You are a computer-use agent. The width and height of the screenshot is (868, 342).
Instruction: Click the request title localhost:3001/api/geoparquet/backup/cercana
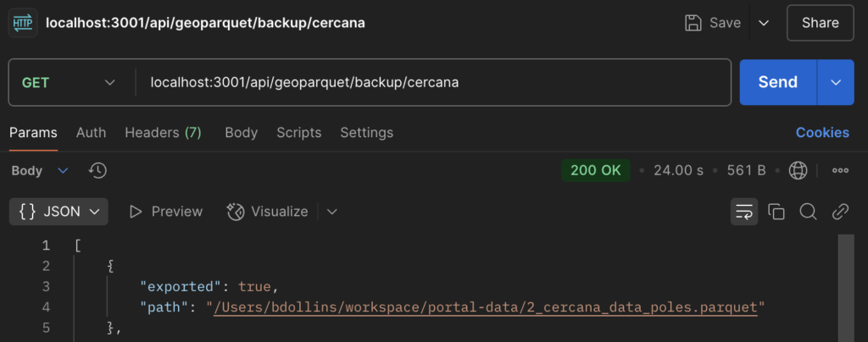pyautogui.click(x=205, y=23)
